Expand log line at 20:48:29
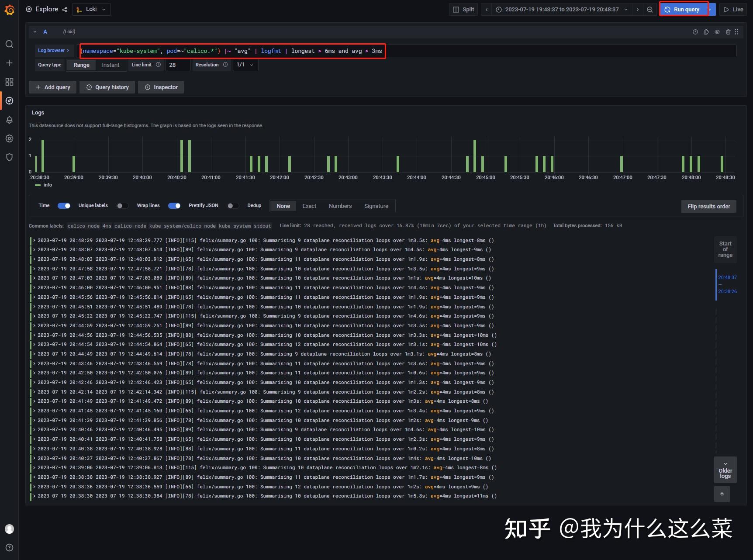Image resolution: width=753 pixels, height=560 pixels. (x=35, y=241)
